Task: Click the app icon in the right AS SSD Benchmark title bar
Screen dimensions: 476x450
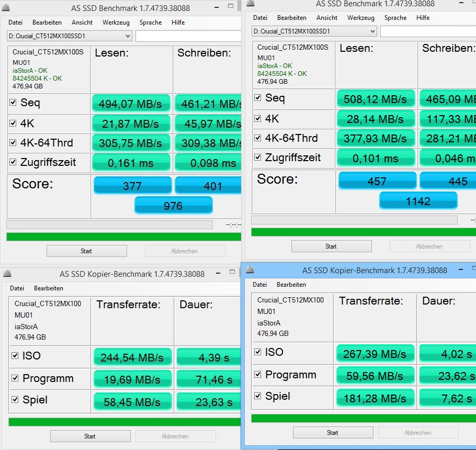Action: (x=251, y=3)
